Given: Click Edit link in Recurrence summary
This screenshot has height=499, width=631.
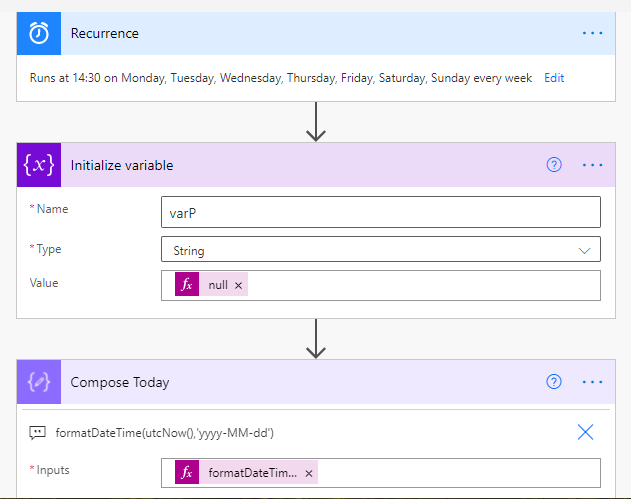Looking at the screenshot, I should (x=554, y=78).
